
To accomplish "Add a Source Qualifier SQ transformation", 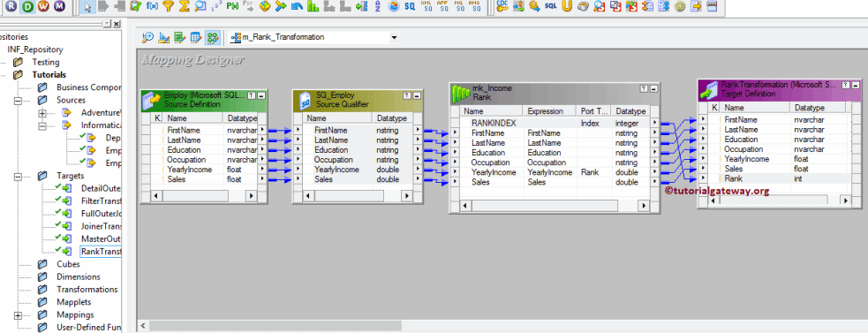I will coord(410,7).
